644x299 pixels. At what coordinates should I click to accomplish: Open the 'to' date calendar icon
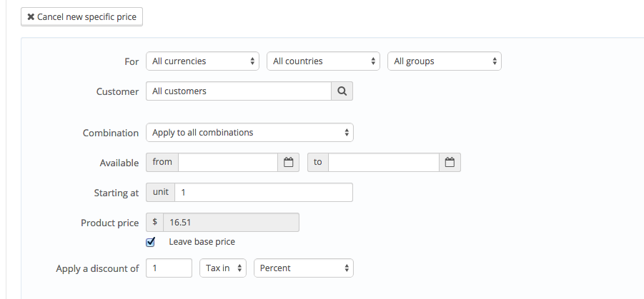point(450,163)
